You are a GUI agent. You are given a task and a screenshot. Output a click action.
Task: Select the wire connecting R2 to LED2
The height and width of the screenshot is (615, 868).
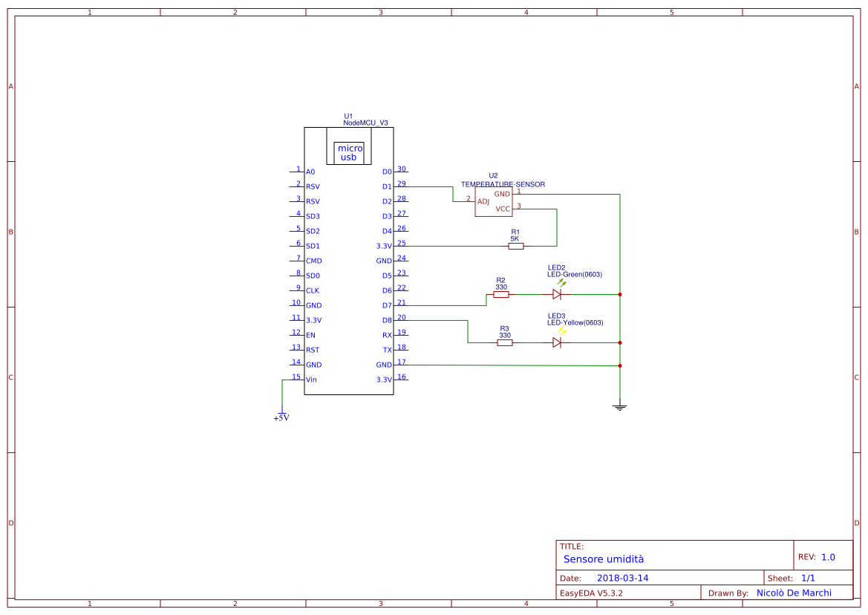(x=529, y=294)
